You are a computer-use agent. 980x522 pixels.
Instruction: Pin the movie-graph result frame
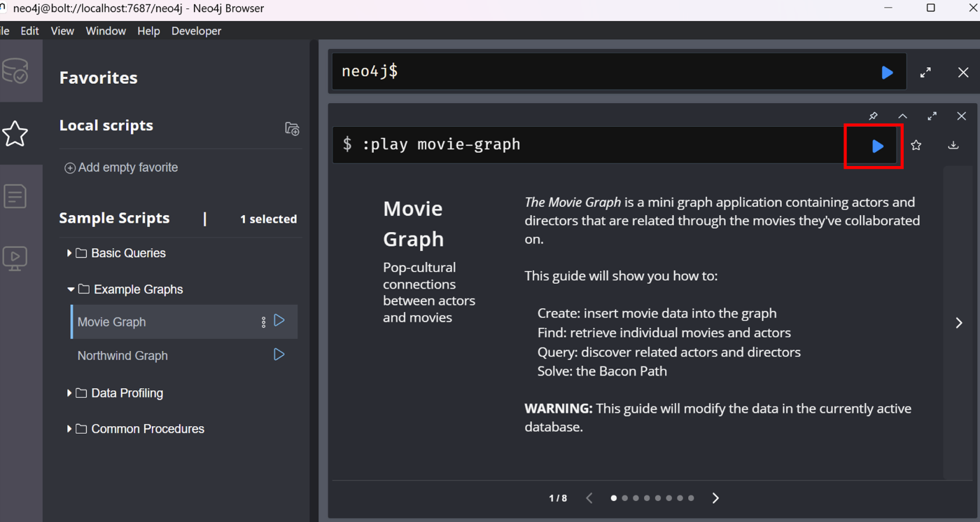point(873,116)
